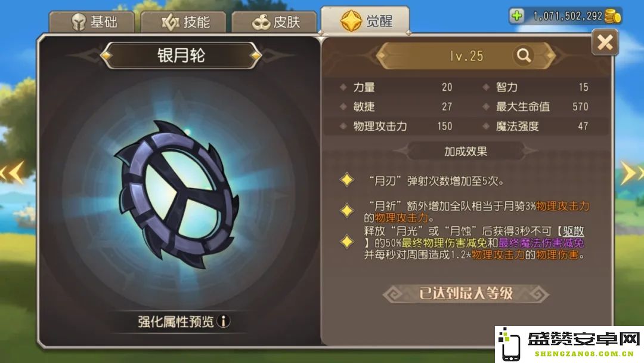644x363 pixels.
Task: Switch to the 技能 tab
Action: [x=184, y=21]
